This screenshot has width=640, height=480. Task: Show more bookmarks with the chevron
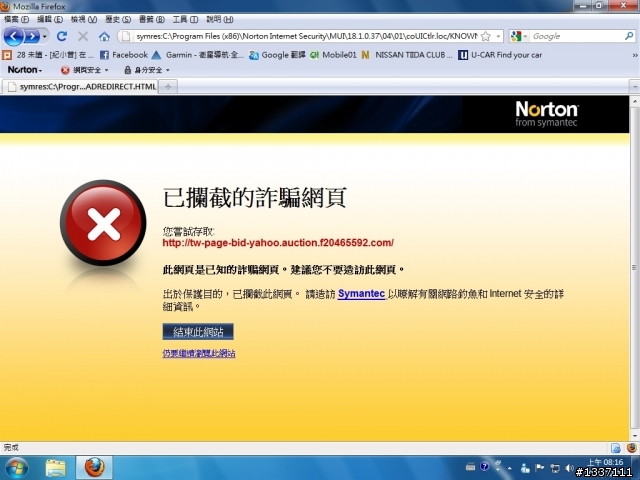(635, 55)
